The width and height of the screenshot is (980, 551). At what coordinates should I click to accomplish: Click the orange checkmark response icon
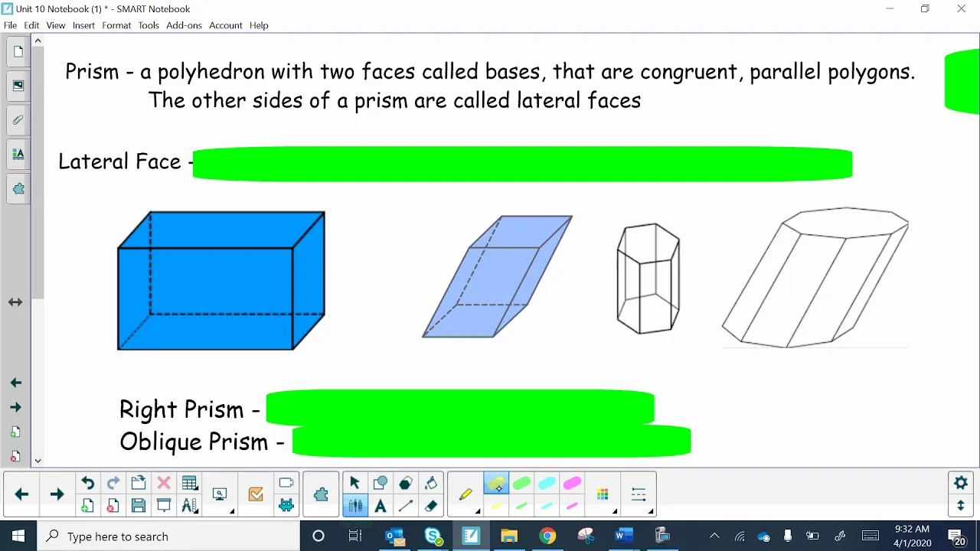[x=256, y=494]
